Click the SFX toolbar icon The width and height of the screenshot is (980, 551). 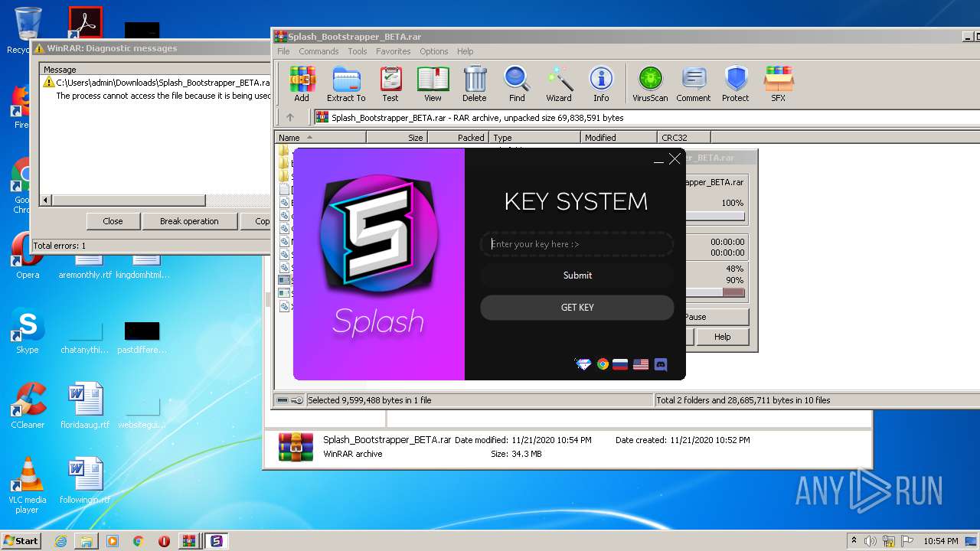778,84
